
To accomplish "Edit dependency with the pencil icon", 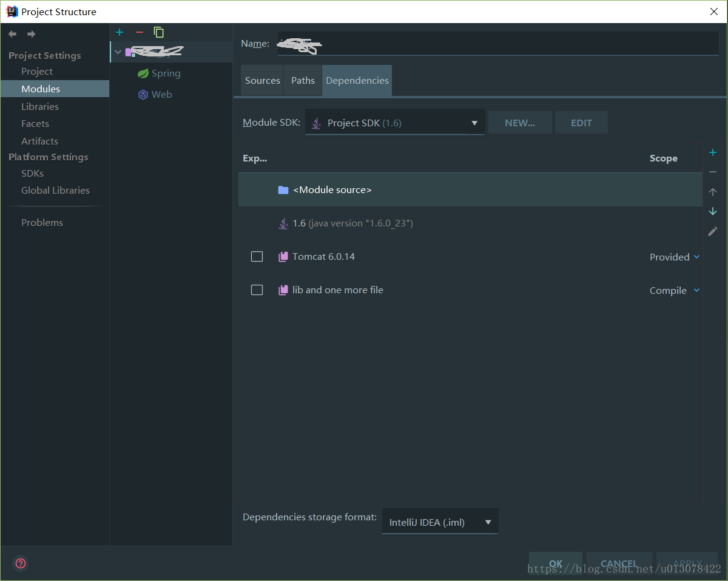I will tap(713, 231).
